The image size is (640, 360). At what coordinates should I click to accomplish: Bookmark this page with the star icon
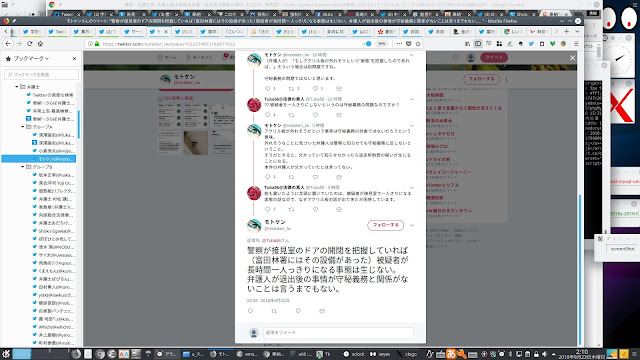418,44
